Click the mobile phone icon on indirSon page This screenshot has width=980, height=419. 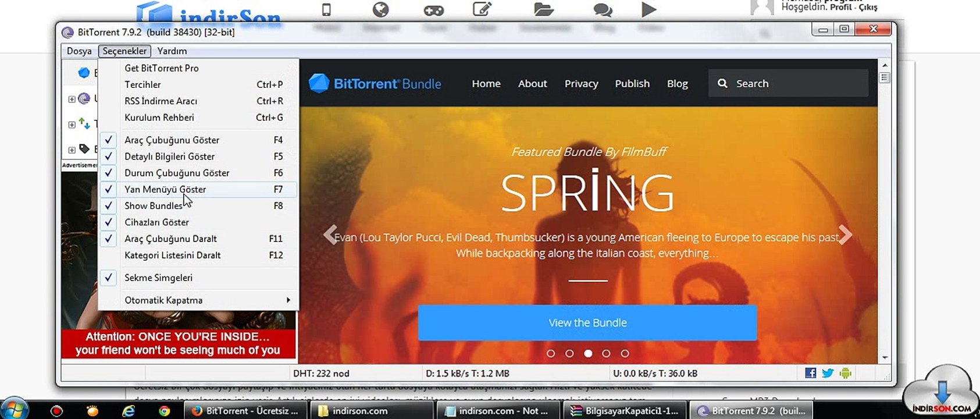click(x=326, y=9)
